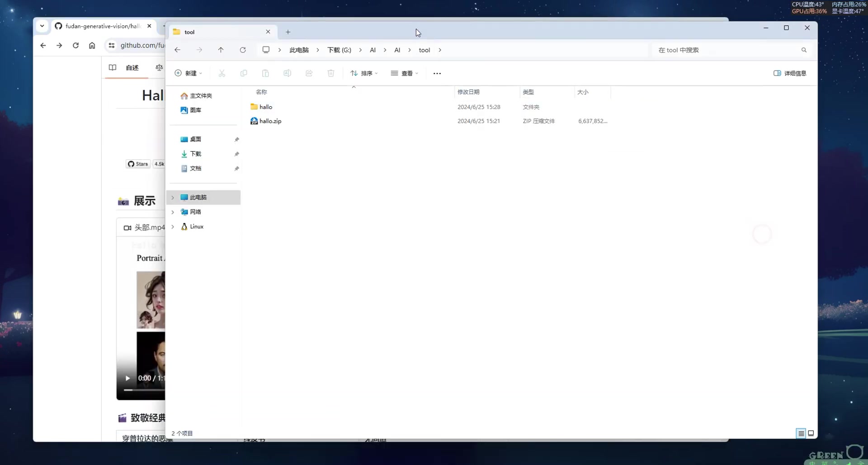Open the New item menu
Image resolution: width=868 pixels, height=465 pixels.
[189, 73]
